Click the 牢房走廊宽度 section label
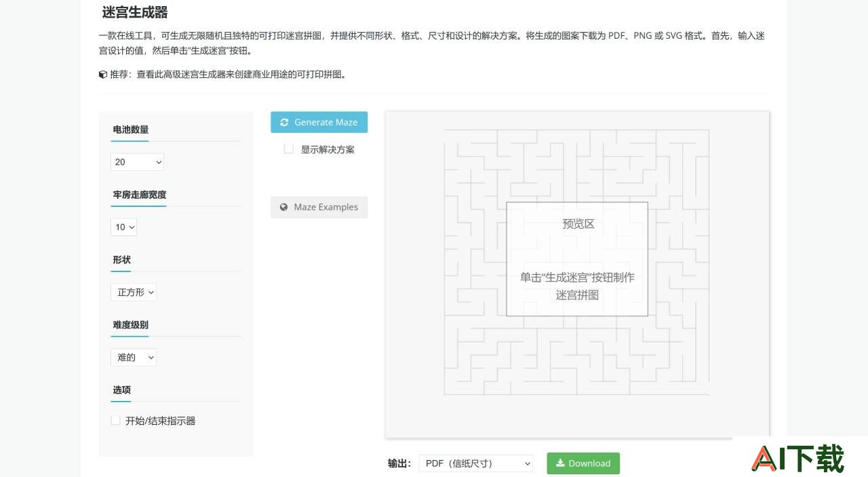868x477 pixels. pos(140,195)
